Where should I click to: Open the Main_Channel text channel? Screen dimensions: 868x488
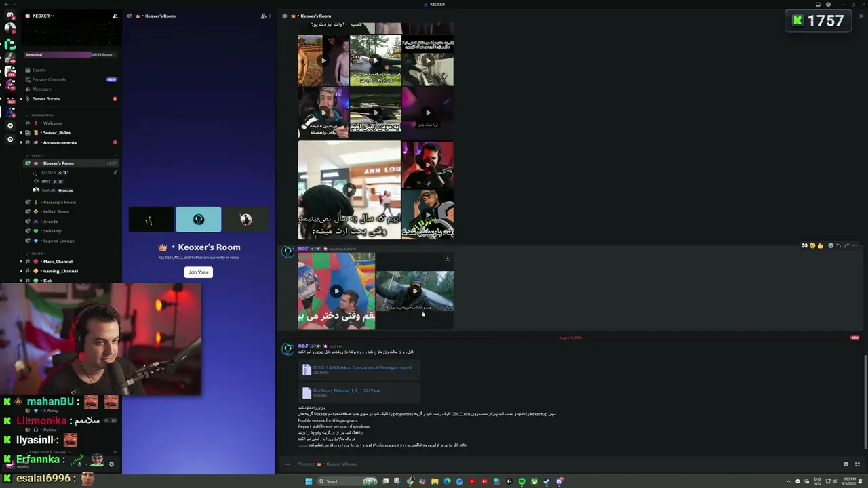pos(71,262)
